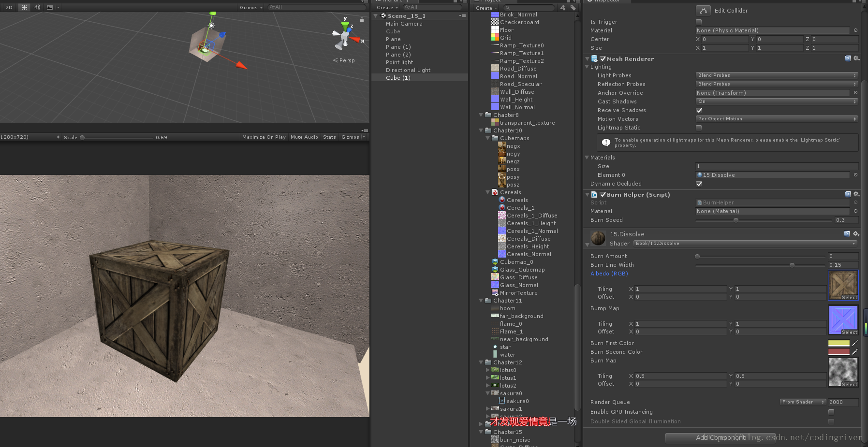This screenshot has width=868, height=447.
Task: Uncheck Receive Shadows
Action: 699,110
